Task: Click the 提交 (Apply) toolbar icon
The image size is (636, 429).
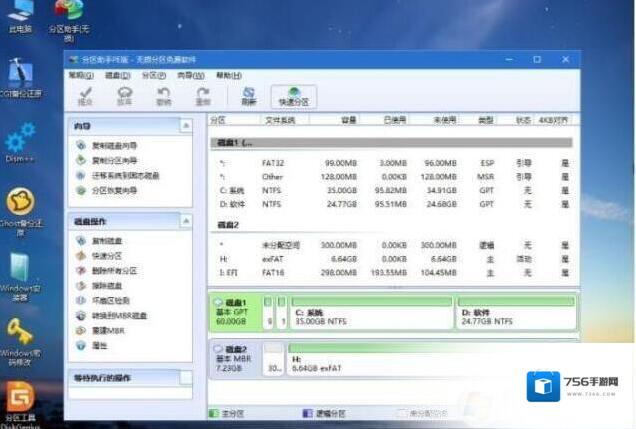Action: click(x=85, y=95)
